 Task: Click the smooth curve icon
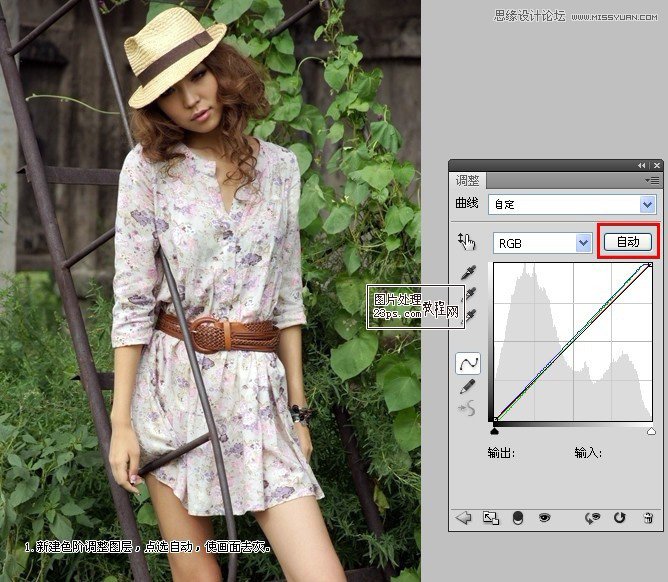[x=467, y=408]
